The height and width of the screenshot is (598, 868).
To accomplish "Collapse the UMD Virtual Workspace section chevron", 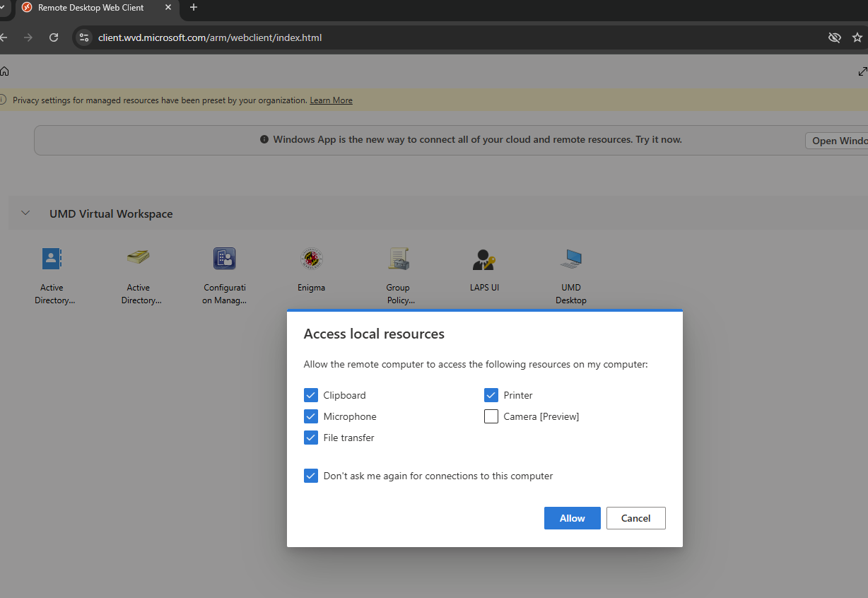I will click(25, 213).
